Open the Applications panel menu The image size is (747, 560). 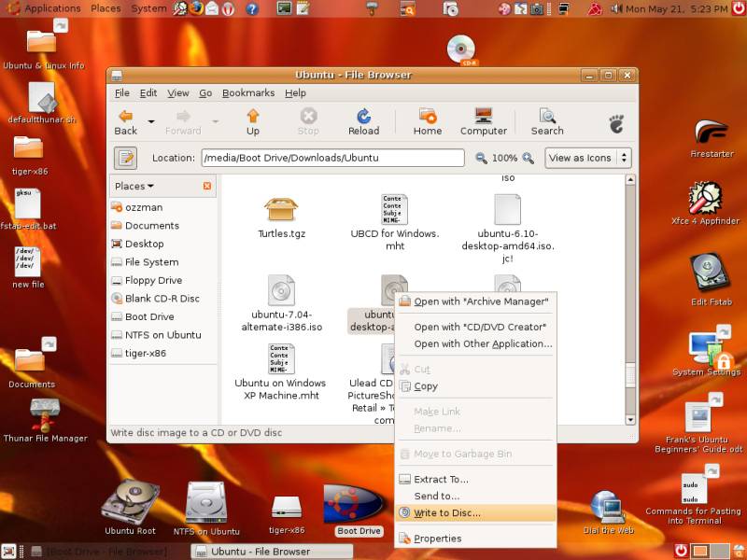pyautogui.click(x=44, y=8)
